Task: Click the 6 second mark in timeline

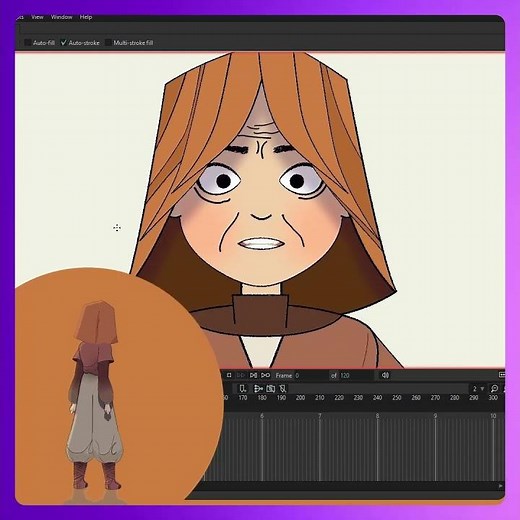Action: pos(262,416)
